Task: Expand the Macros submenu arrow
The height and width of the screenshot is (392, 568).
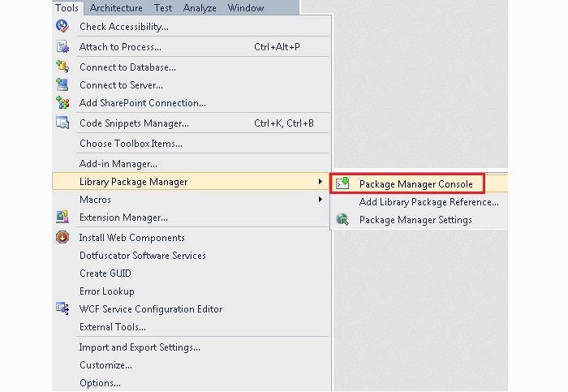Action: 320,200
